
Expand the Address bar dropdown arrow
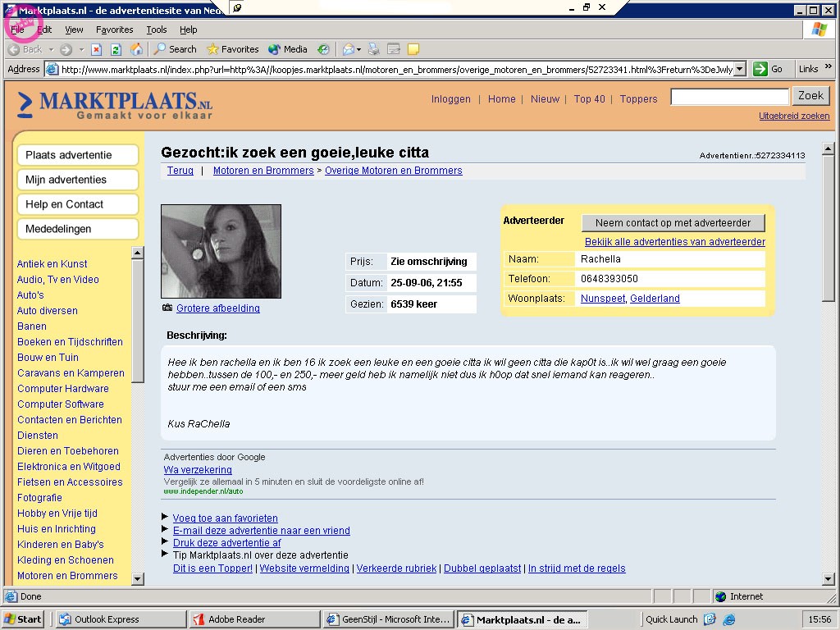[740, 70]
